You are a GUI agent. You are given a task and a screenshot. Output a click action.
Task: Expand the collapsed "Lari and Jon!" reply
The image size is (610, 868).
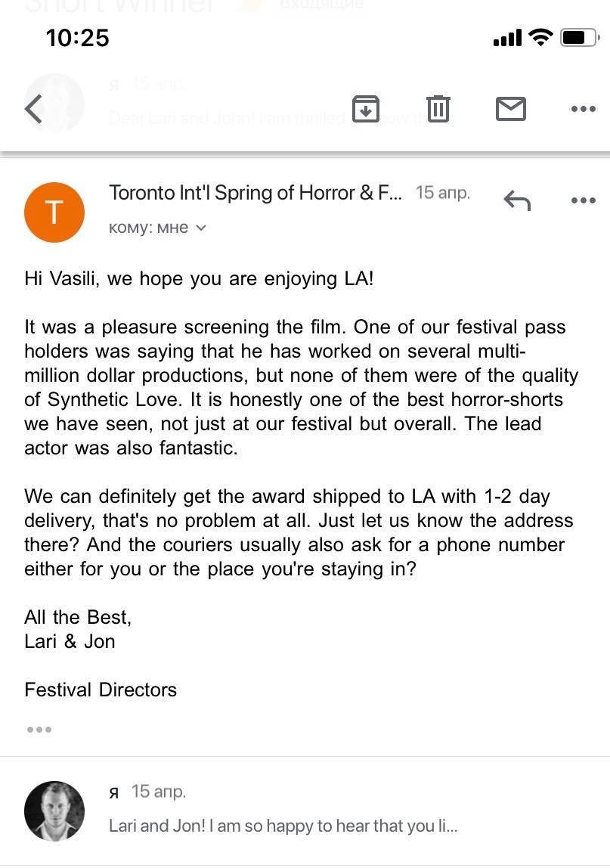coord(283,826)
